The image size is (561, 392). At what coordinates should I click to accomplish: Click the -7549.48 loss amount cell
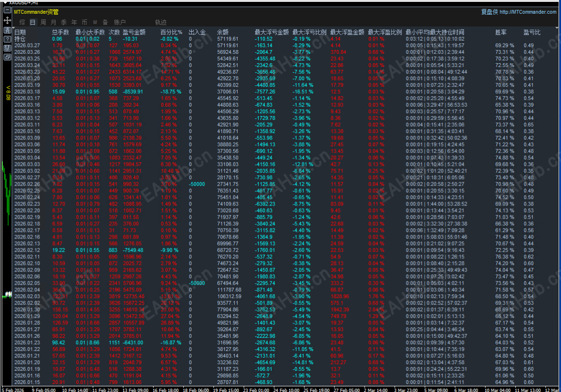pos(133,250)
